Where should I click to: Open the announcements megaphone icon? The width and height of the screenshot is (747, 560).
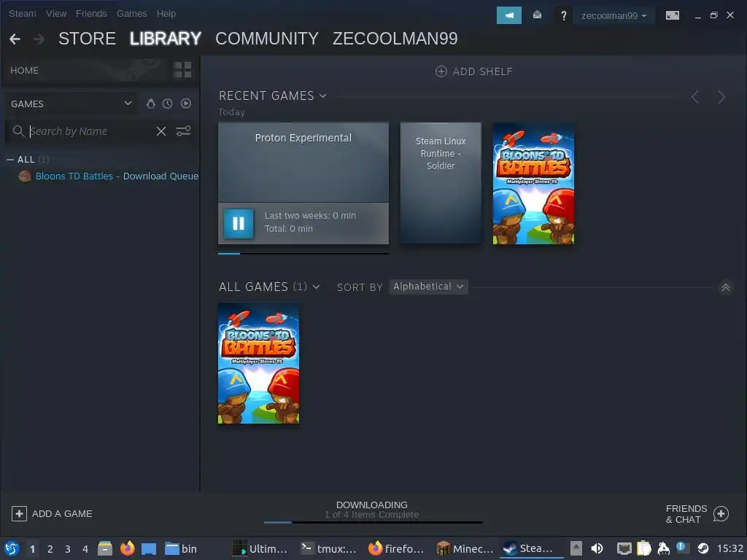pyautogui.click(x=508, y=15)
